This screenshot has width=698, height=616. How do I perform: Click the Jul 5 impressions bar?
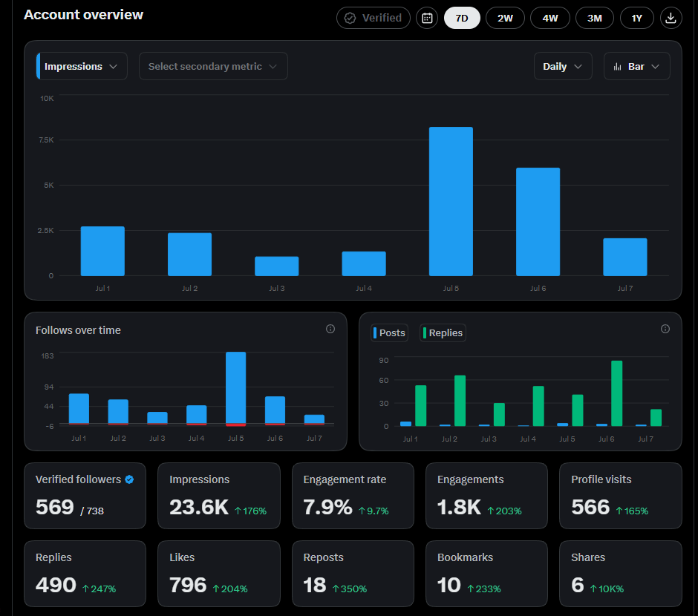(451, 201)
